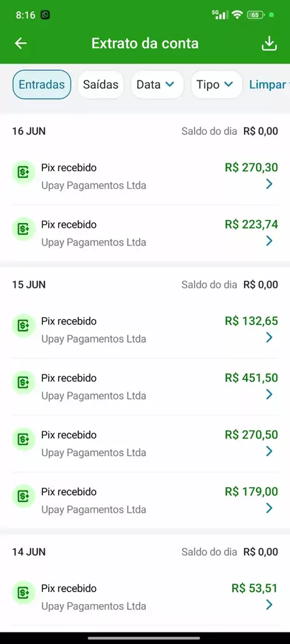Viewport: 290px width, 644px height.
Task: Tap the WhatsApp status bar notification icon
Action: click(45, 15)
